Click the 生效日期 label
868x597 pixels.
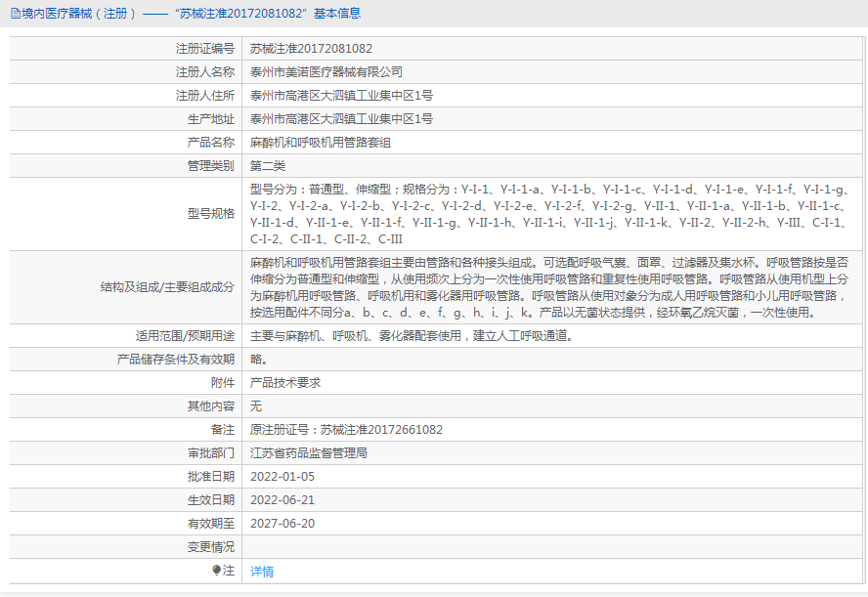[211, 500]
